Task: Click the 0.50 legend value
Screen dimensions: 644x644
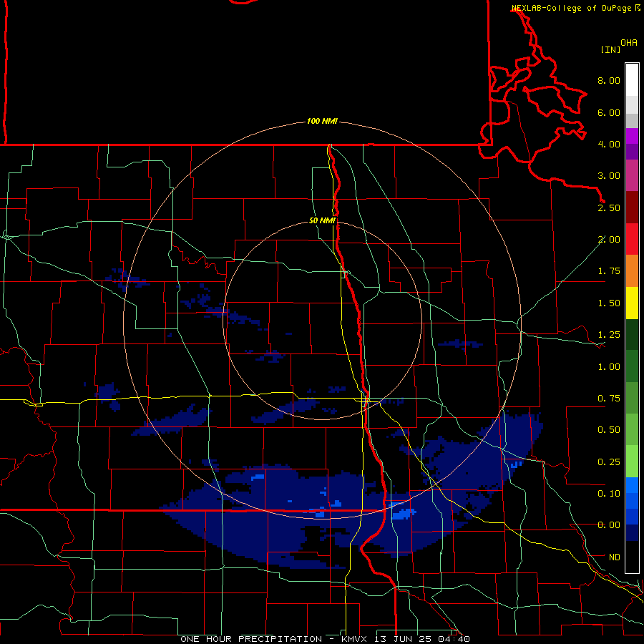Action: (609, 430)
